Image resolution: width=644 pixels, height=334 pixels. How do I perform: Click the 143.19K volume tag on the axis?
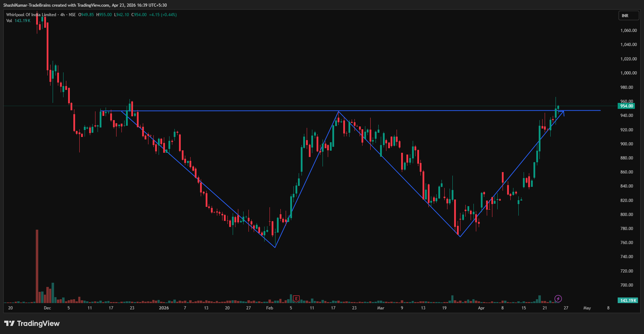click(628, 300)
